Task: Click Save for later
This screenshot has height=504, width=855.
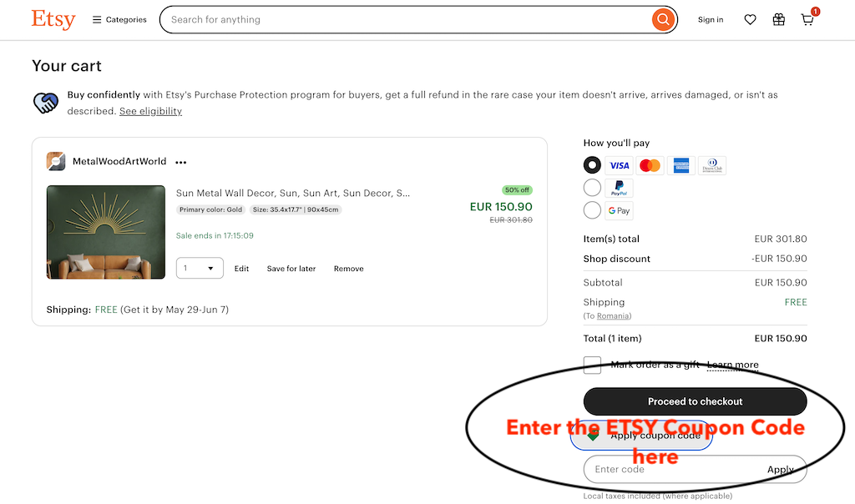Action: tap(291, 269)
